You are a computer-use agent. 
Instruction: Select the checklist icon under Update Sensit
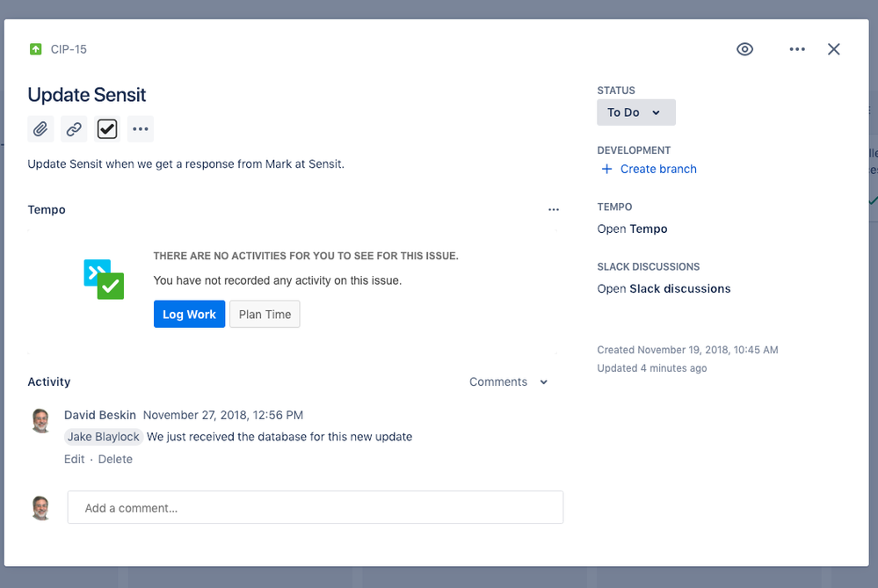coord(106,128)
